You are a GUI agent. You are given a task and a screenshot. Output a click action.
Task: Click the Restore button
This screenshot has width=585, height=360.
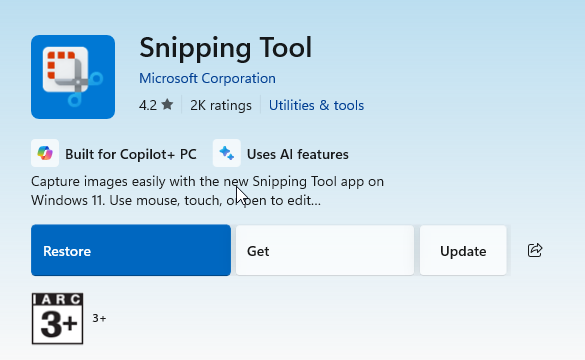click(131, 250)
